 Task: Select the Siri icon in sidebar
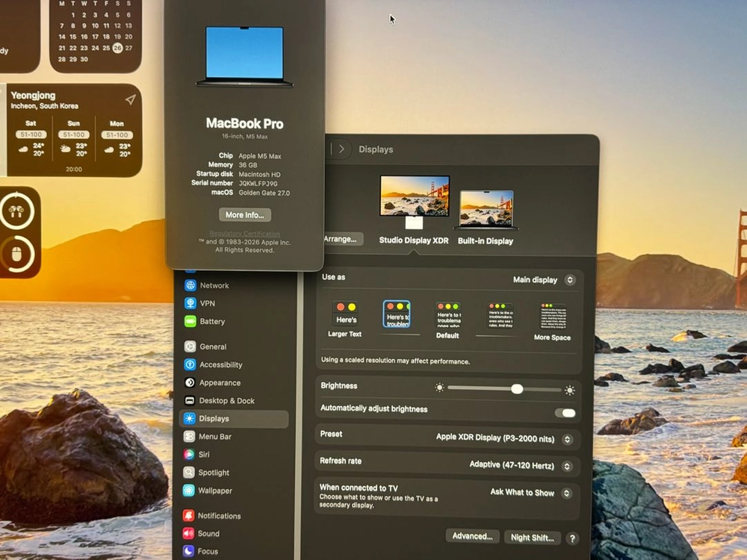click(189, 454)
